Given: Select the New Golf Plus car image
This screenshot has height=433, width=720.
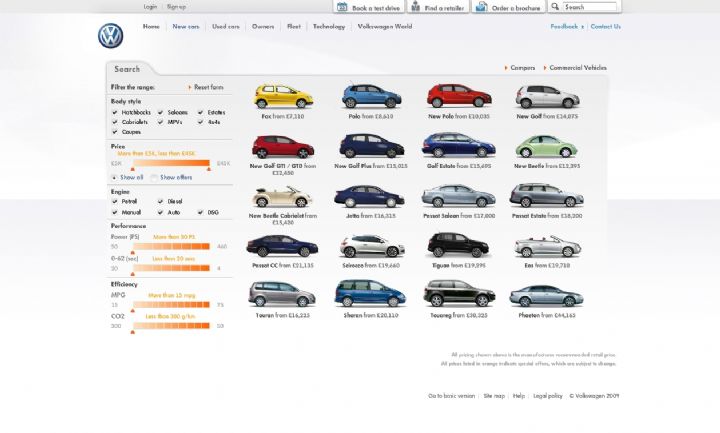Looking at the screenshot, I should pyautogui.click(x=371, y=146).
